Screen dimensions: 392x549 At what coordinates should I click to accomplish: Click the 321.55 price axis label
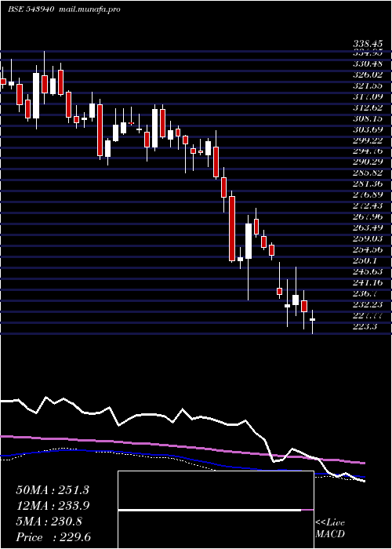coord(367,85)
